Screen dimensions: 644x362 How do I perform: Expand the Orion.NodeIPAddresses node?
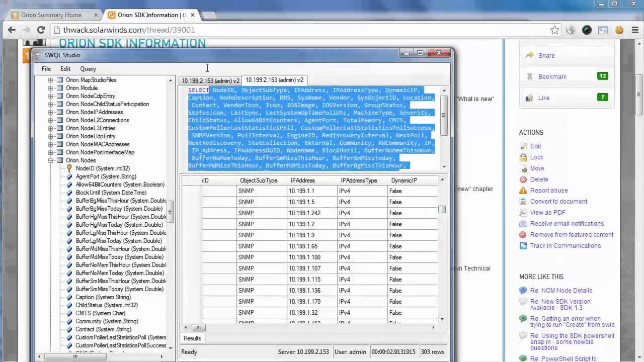click(50, 112)
